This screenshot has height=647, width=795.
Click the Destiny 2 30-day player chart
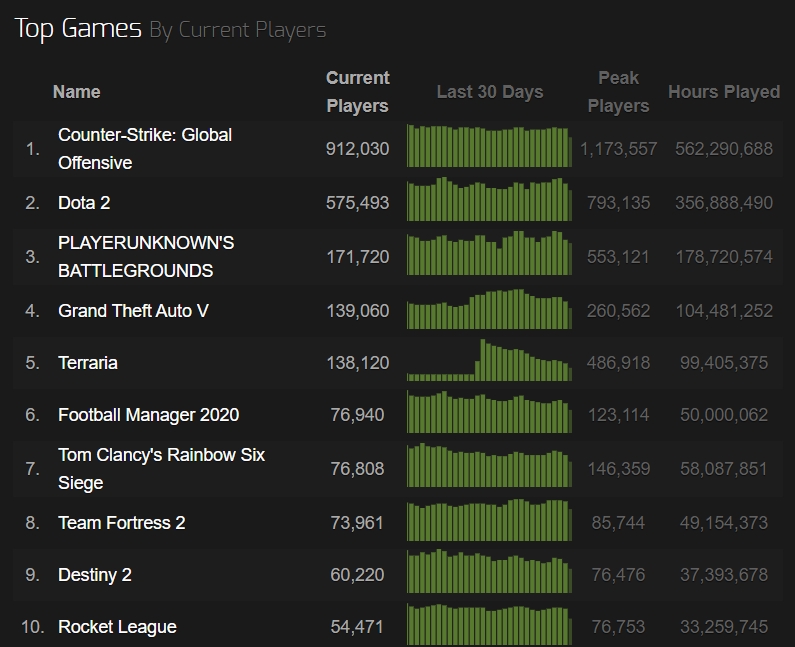(489, 571)
